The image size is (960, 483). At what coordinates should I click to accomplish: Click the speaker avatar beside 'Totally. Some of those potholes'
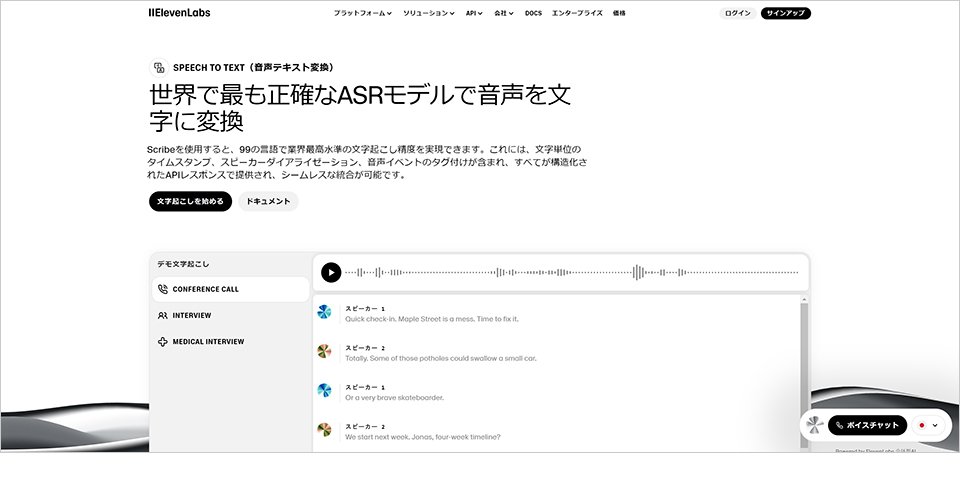[x=324, y=351]
